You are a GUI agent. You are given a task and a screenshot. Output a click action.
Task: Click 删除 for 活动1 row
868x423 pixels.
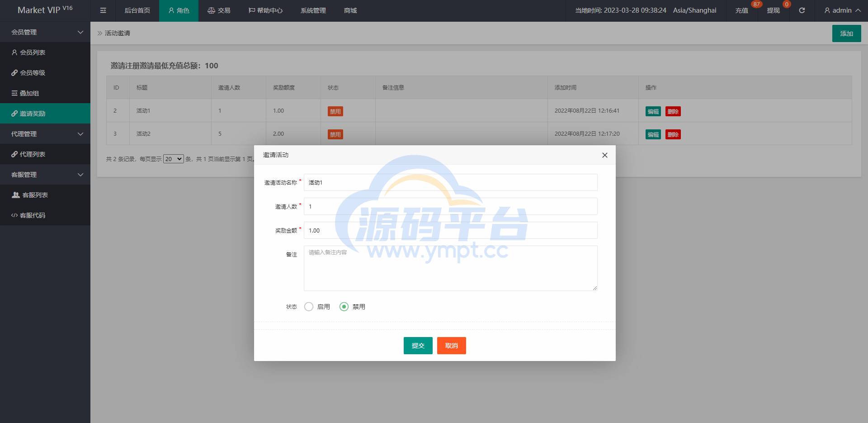[673, 111]
